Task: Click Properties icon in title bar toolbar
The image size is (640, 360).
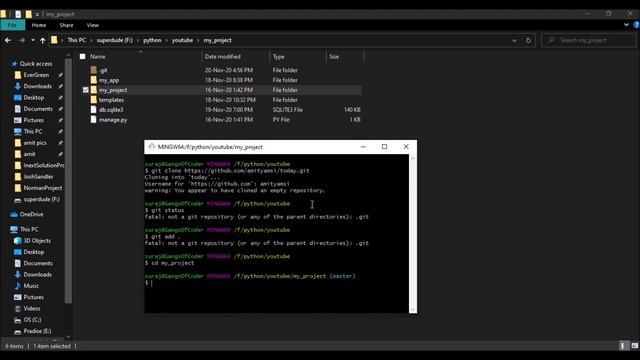Action: (x=18, y=14)
